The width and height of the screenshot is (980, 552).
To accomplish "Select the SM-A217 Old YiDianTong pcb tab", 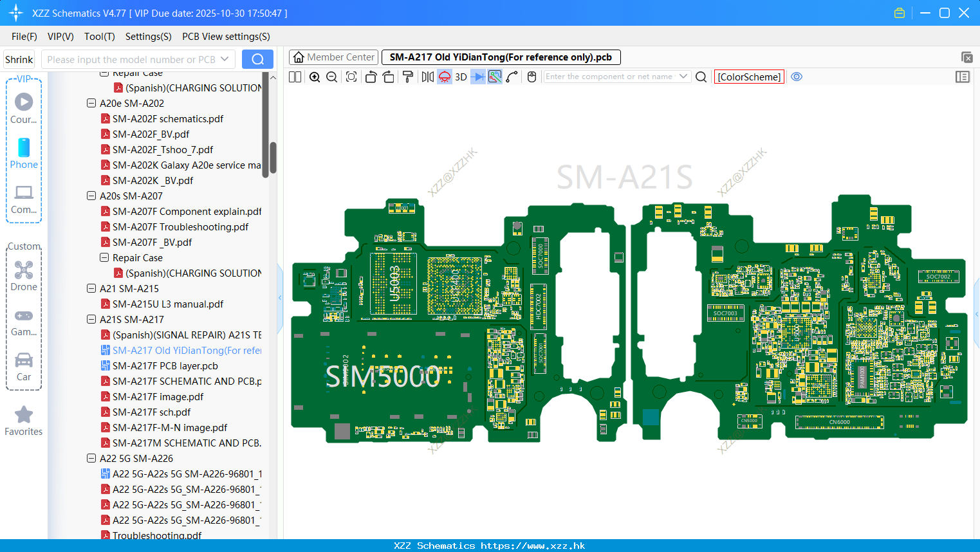I will click(501, 57).
